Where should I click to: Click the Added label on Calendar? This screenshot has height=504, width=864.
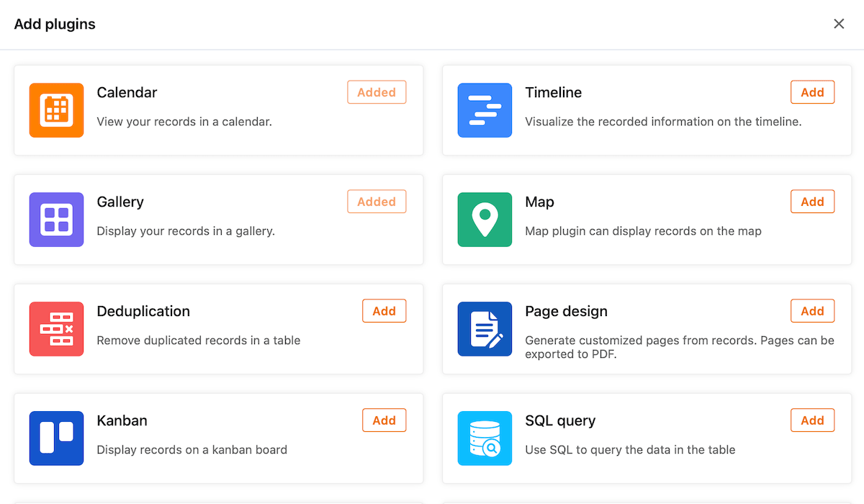[x=377, y=91]
